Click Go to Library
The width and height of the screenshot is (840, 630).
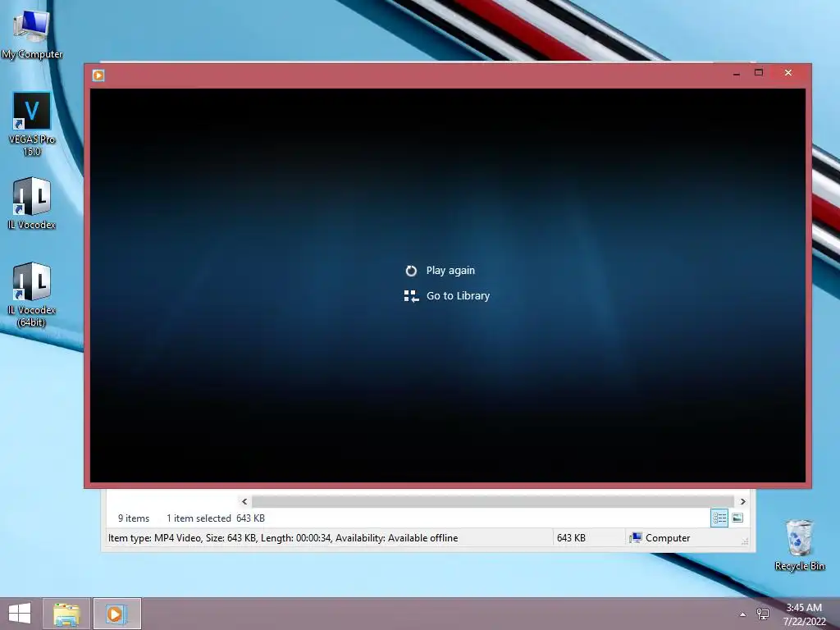tap(458, 295)
